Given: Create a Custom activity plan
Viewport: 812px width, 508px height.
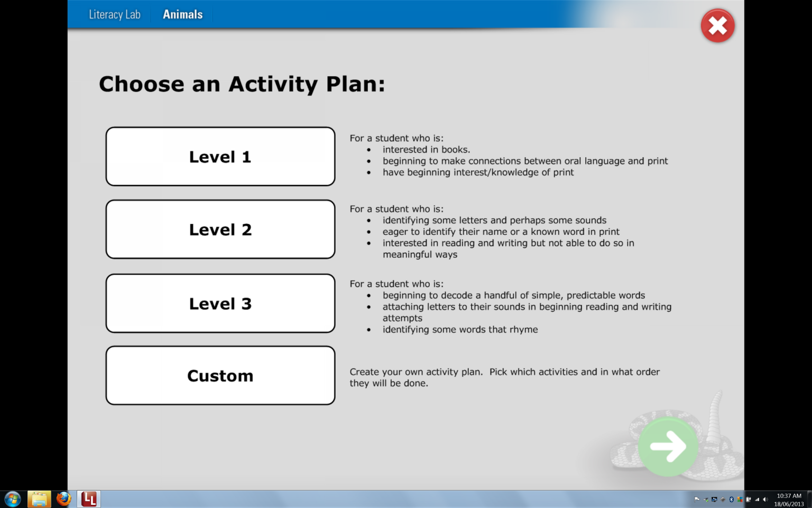Looking at the screenshot, I should click(220, 375).
